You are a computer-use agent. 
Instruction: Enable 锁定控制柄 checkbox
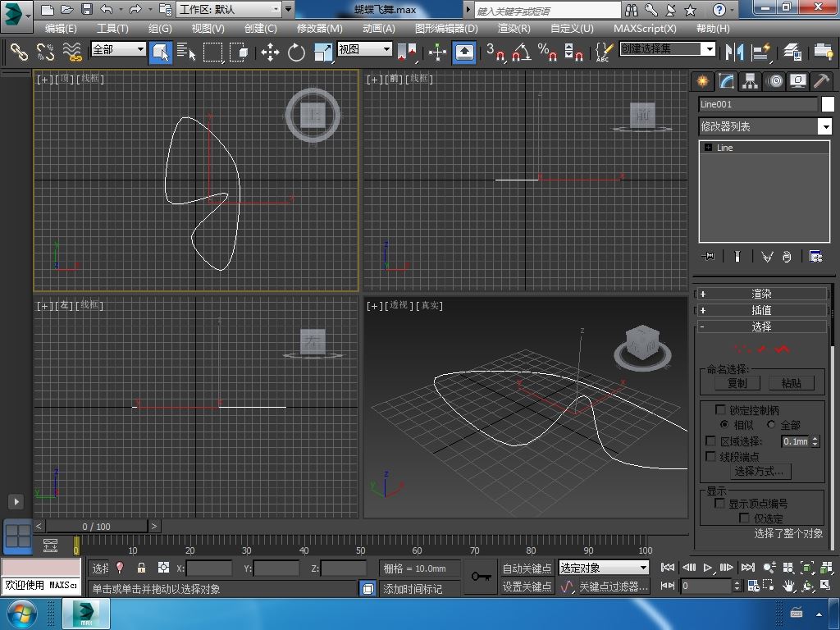[720, 410]
